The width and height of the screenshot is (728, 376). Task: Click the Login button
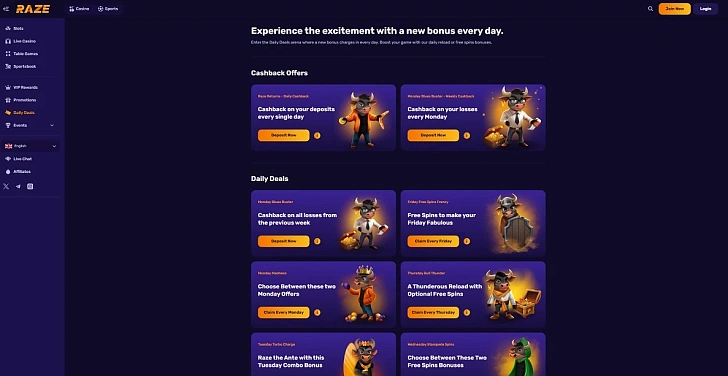[705, 9]
